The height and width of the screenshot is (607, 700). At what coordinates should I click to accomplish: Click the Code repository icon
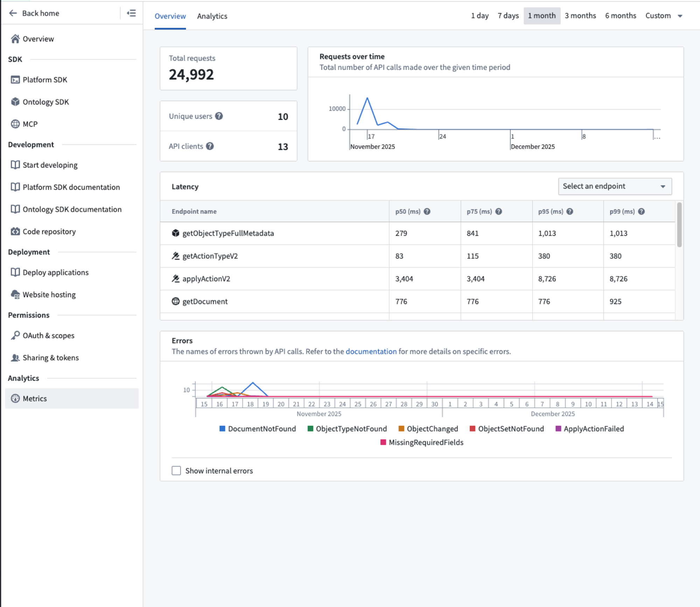(15, 231)
